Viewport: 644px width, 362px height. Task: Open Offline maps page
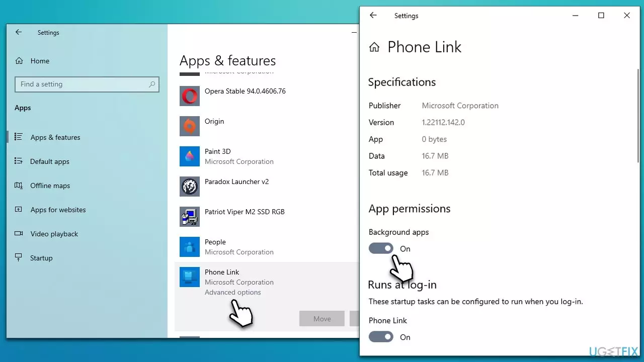point(50,186)
